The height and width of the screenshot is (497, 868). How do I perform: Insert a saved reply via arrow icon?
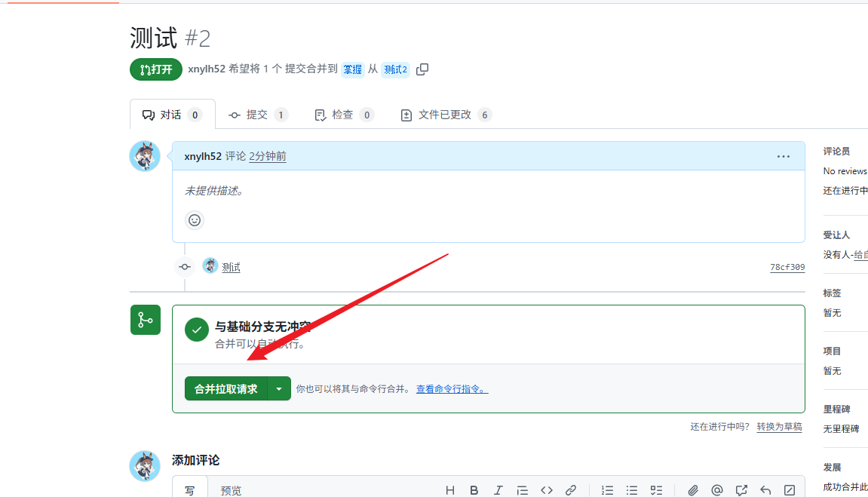point(765,490)
